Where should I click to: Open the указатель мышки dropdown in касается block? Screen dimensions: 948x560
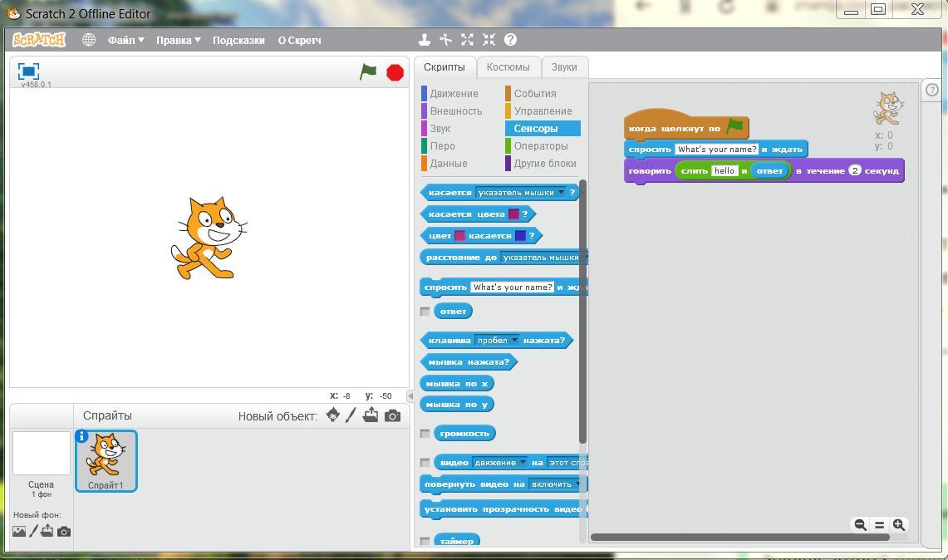click(521, 192)
